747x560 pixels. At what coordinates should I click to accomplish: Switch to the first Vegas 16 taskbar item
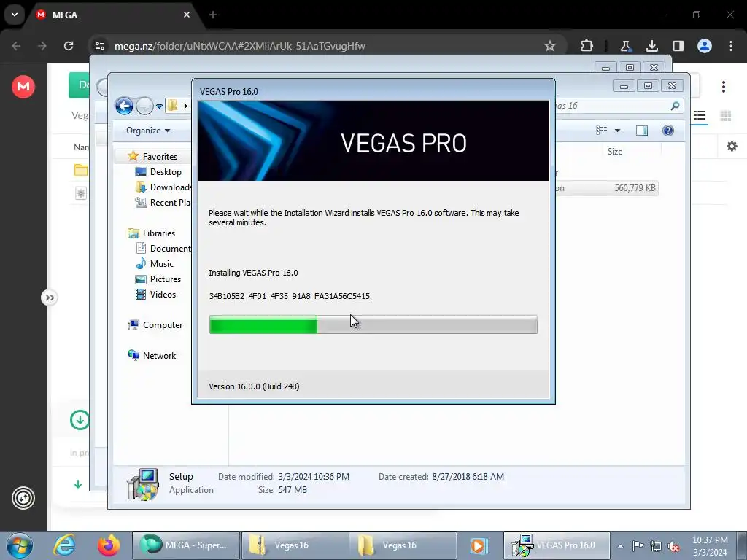point(294,545)
